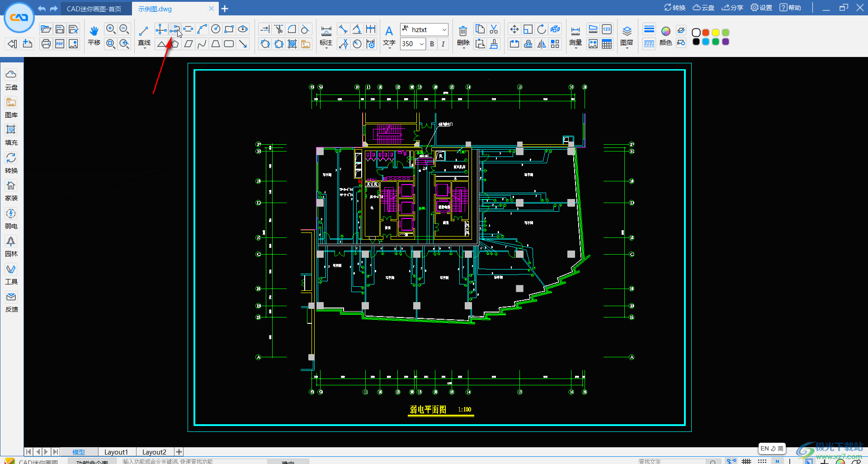Click the undo arrow in title bar

pyautogui.click(x=42, y=9)
